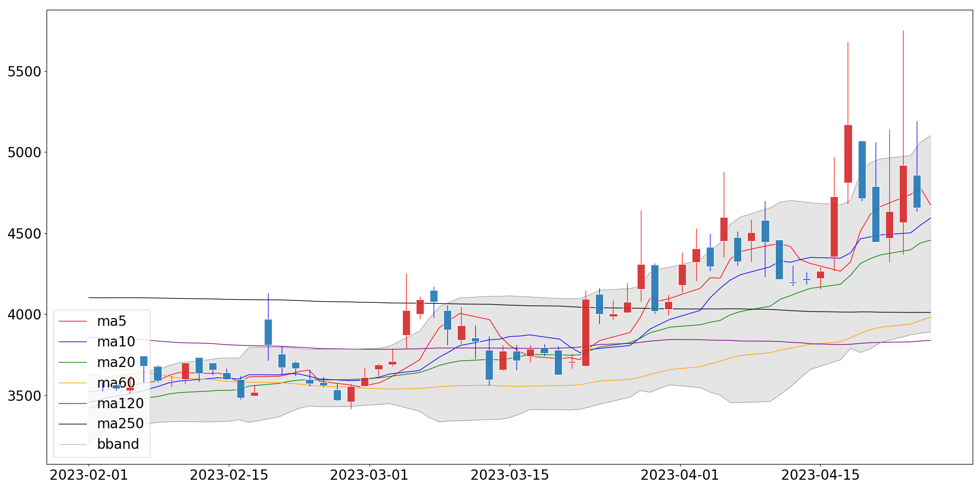
Task: Click the ma60 legend label
Action: (116, 383)
